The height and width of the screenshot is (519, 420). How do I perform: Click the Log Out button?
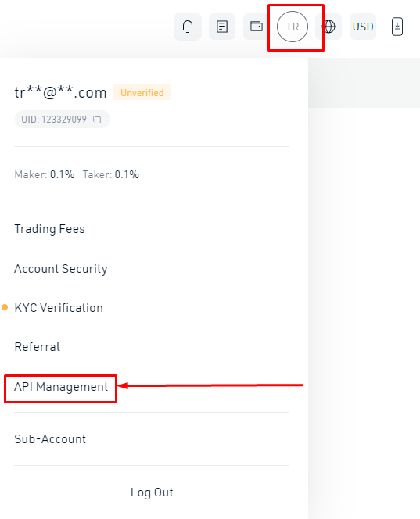pos(152,492)
